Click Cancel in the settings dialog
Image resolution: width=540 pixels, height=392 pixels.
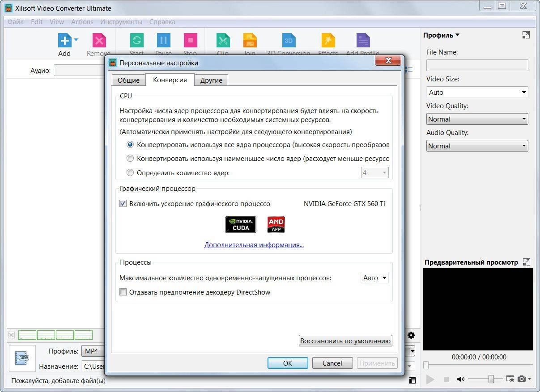tap(332, 363)
